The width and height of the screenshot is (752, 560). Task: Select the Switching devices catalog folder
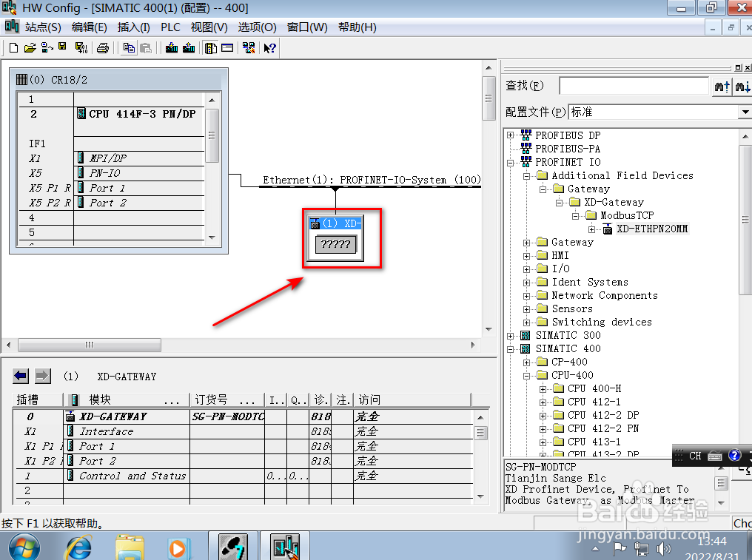[x=602, y=323]
